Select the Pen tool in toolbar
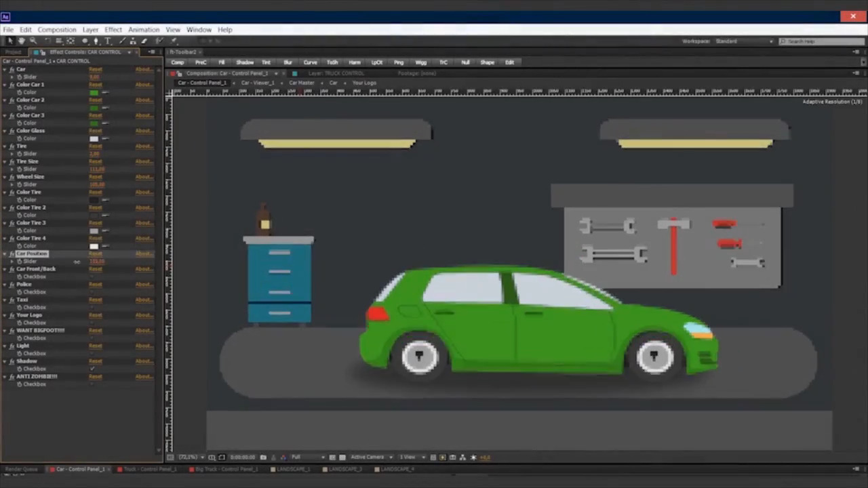This screenshot has height=488, width=868. click(96, 41)
